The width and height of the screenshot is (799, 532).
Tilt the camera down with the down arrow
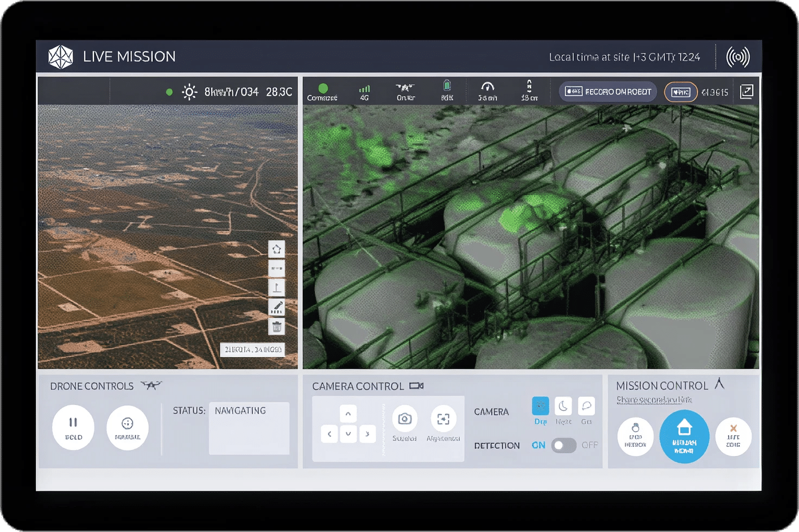[x=348, y=434]
